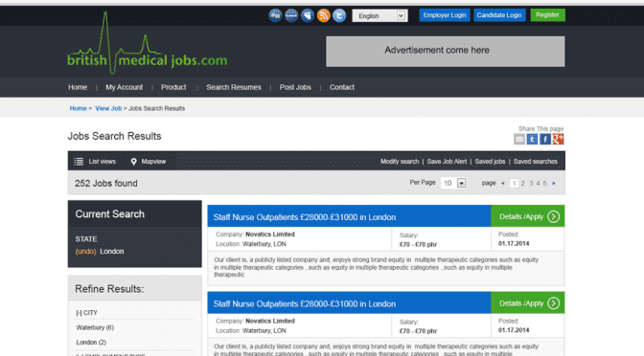Go to page 3 of results
This screenshot has height=356, width=644.
coord(531,184)
